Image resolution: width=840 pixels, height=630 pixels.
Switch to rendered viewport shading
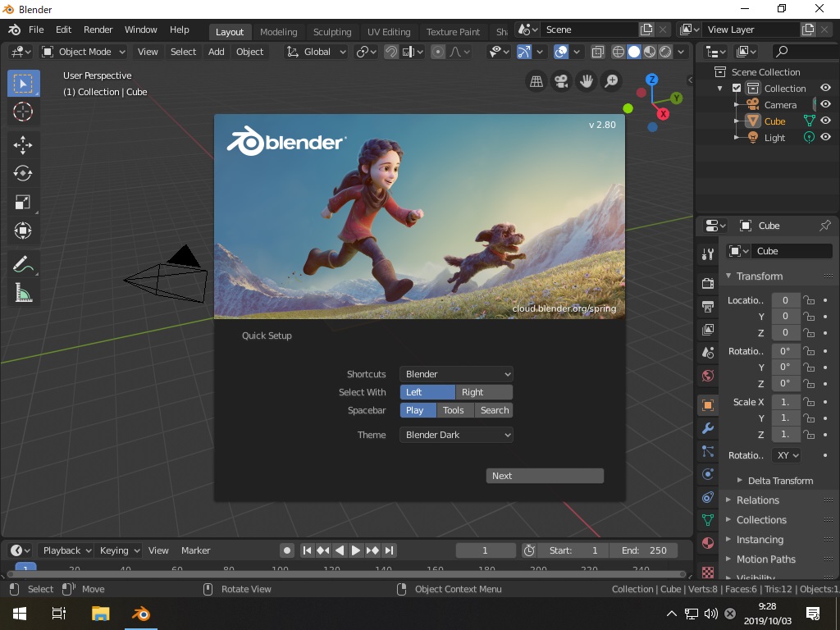point(665,52)
